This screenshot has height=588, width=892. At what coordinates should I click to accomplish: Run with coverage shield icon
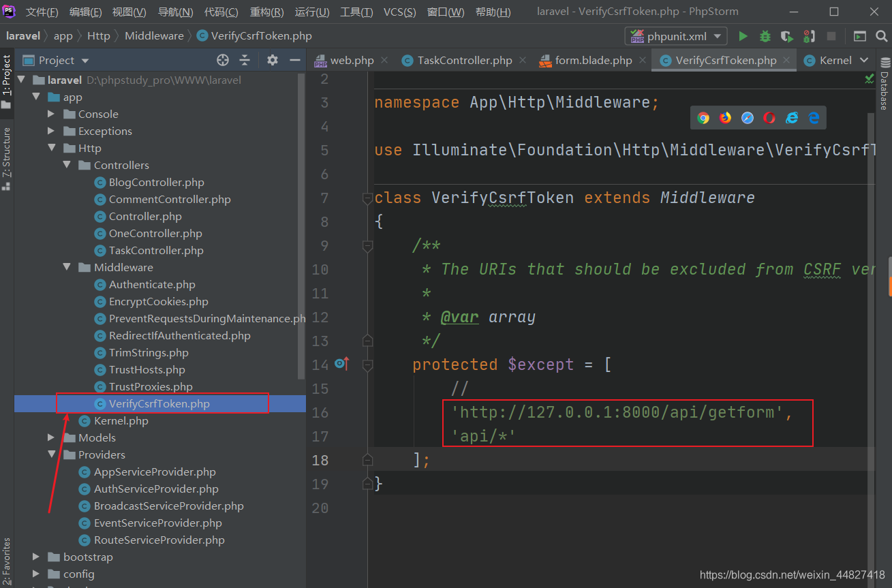(x=787, y=36)
